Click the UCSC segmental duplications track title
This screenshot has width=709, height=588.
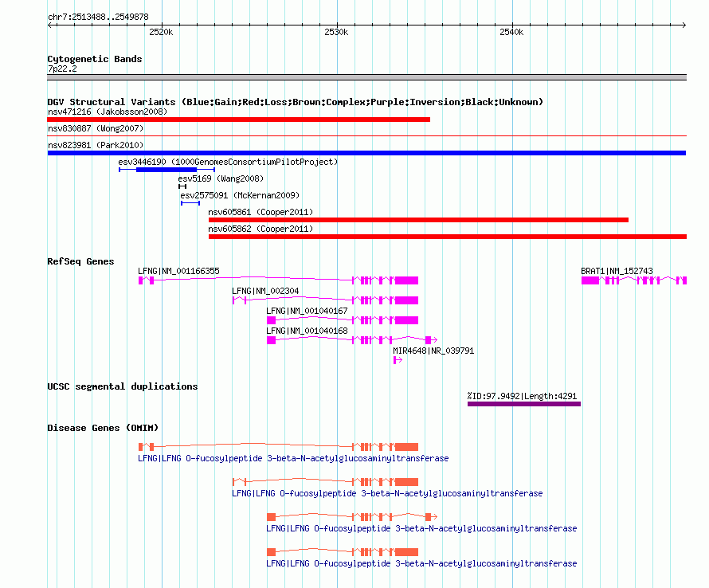(123, 386)
